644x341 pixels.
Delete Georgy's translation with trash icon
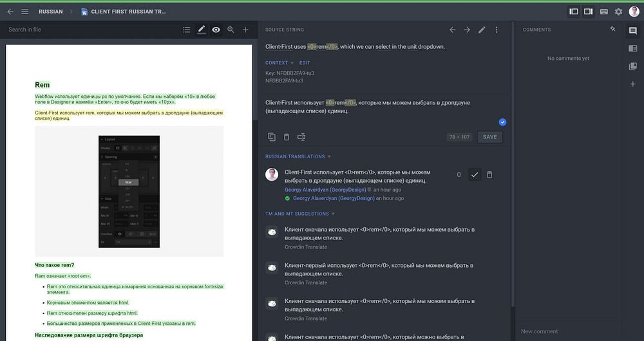pos(489,175)
